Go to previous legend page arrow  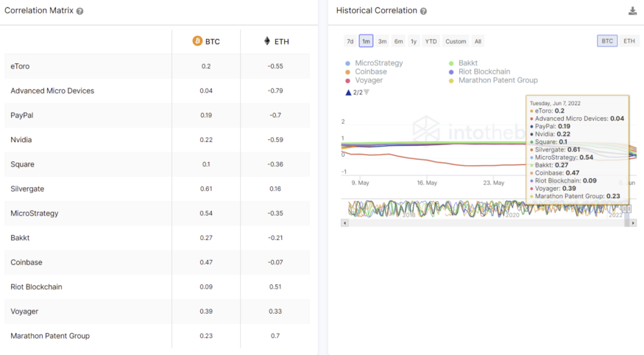pyautogui.click(x=348, y=93)
